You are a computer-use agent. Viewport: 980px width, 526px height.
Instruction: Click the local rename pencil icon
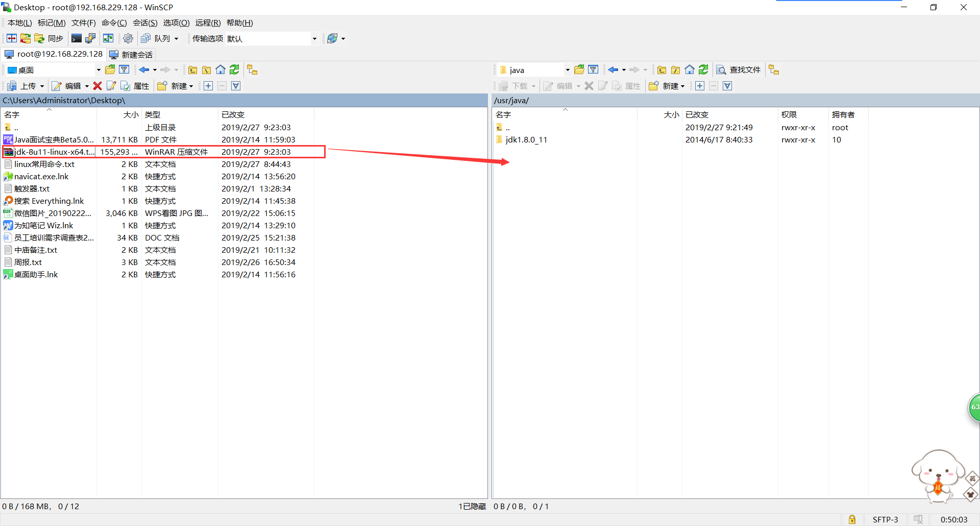coord(111,86)
